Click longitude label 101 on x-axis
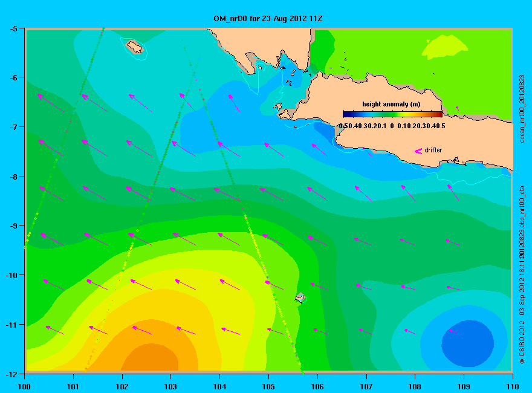532x393 pixels. pos(73,386)
